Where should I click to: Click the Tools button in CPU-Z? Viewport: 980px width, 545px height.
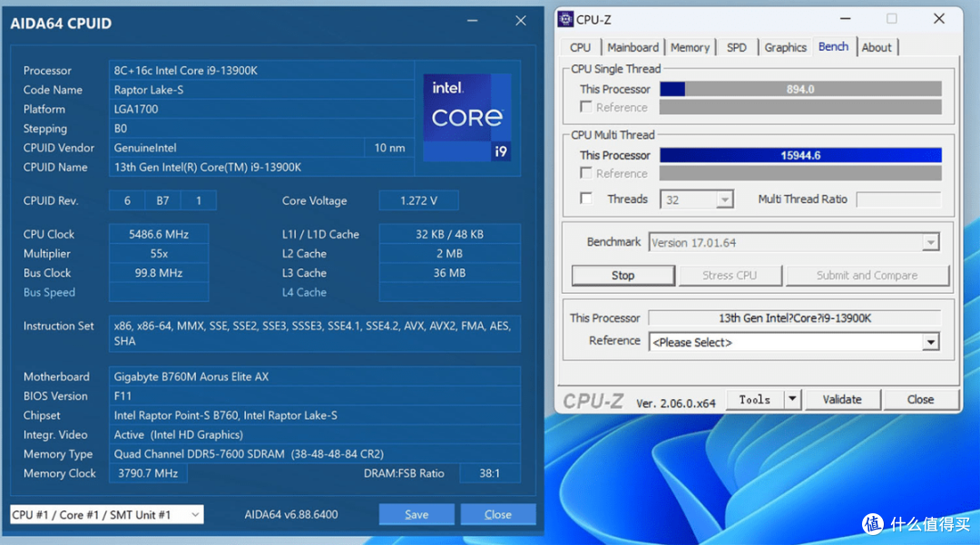pos(755,399)
